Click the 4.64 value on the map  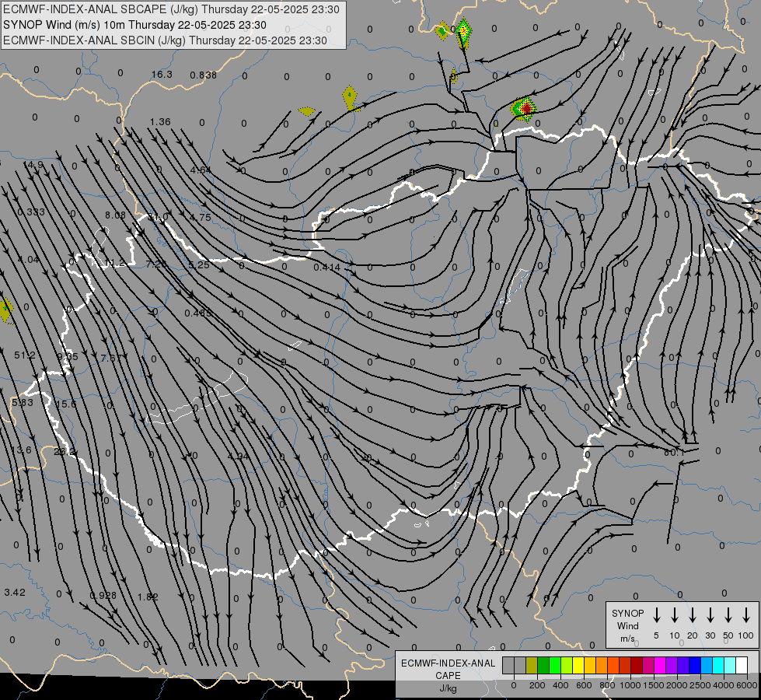201,170
